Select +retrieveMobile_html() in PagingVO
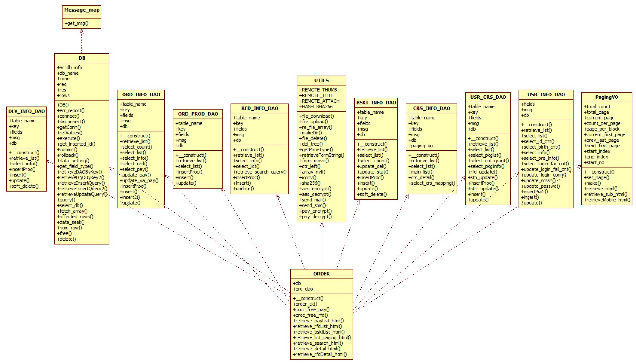Viewport: 636px width, 364px height. point(607,200)
